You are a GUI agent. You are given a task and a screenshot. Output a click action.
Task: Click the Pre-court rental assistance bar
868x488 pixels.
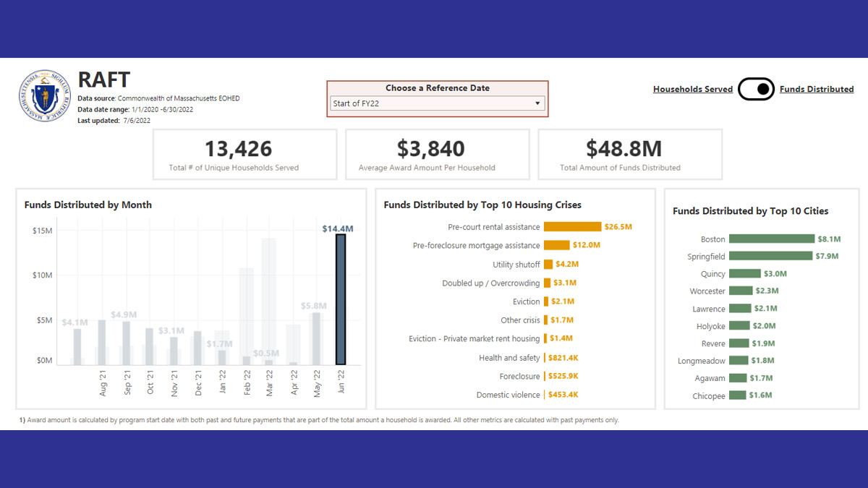click(x=572, y=227)
